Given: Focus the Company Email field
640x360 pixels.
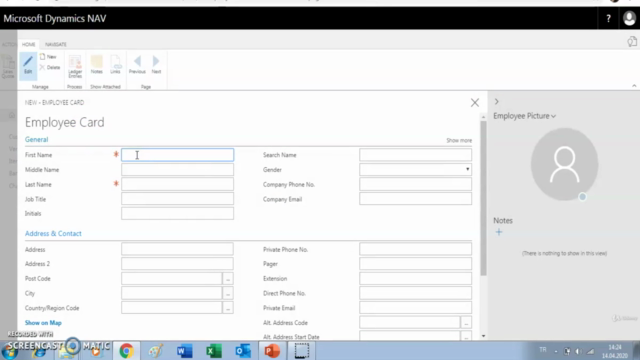Looking at the screenshot, I should [x=416, y=199].
